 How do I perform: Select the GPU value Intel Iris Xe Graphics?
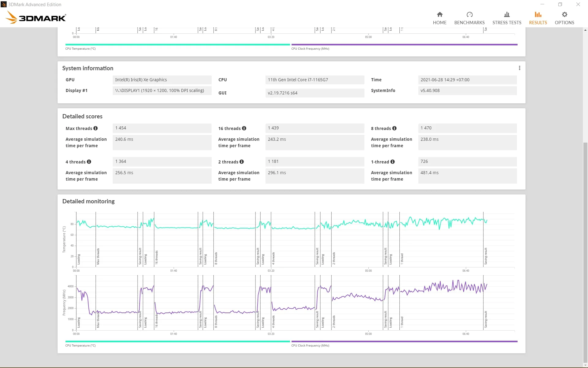[x=162, y=80]
